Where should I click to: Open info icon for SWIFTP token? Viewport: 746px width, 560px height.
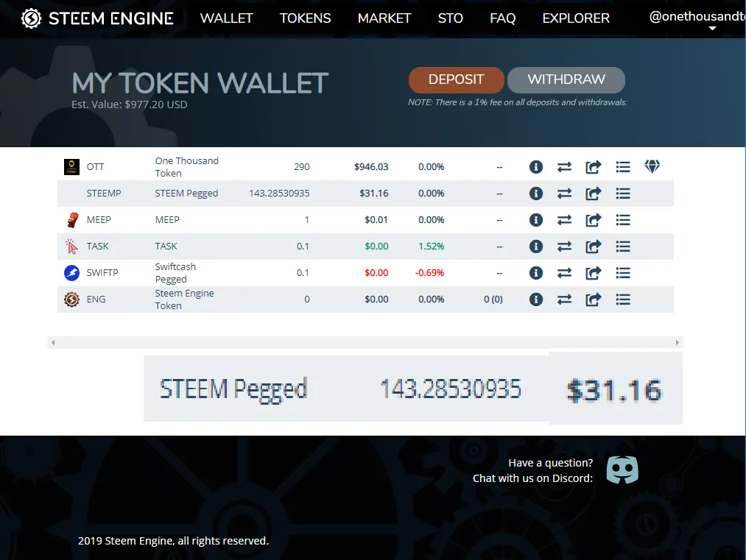pyautogui.click(x=535, y=273)
